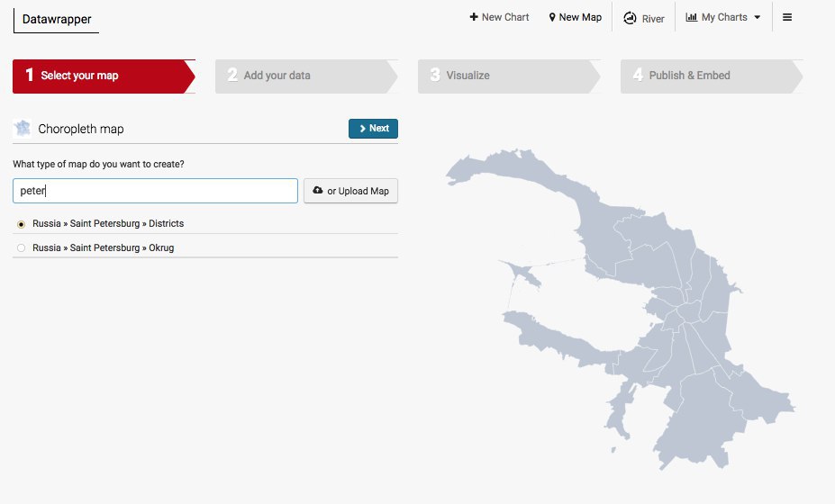Click the or Upload Map button
This screenshot has height=504, width=835.
click(350, 191)
